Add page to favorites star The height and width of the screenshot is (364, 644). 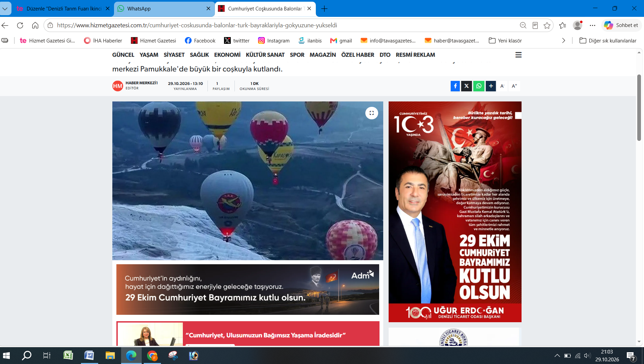coord(547,25)
